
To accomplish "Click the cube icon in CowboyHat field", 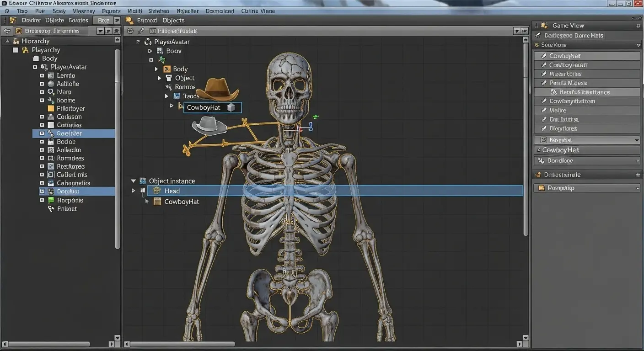I will 231,108.
